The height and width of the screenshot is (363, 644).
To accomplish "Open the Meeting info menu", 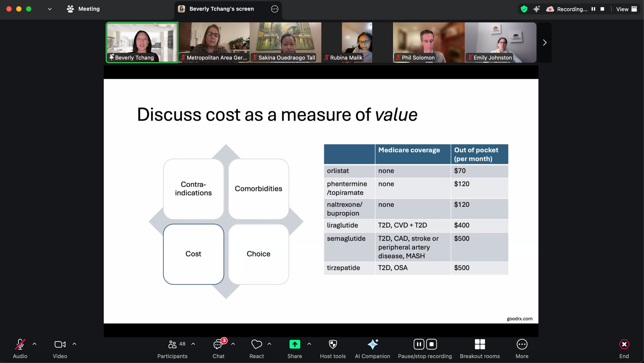I will point(84,9).
